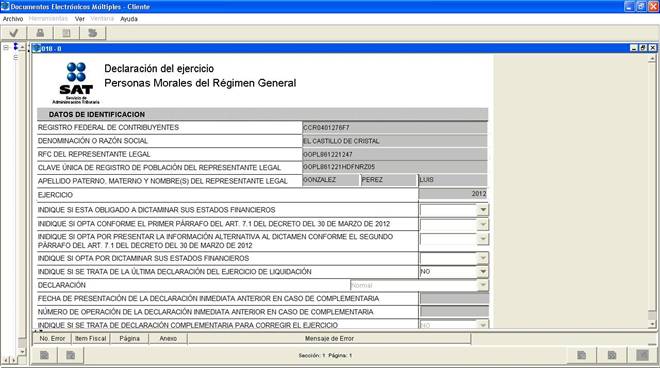Click the second bottom-left navigation icon
This screenshot has width=660, height=368.
pos(70,355)
